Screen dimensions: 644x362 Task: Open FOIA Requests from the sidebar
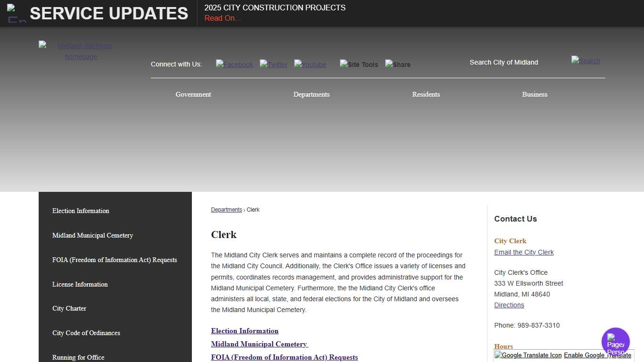click(115, 260)
